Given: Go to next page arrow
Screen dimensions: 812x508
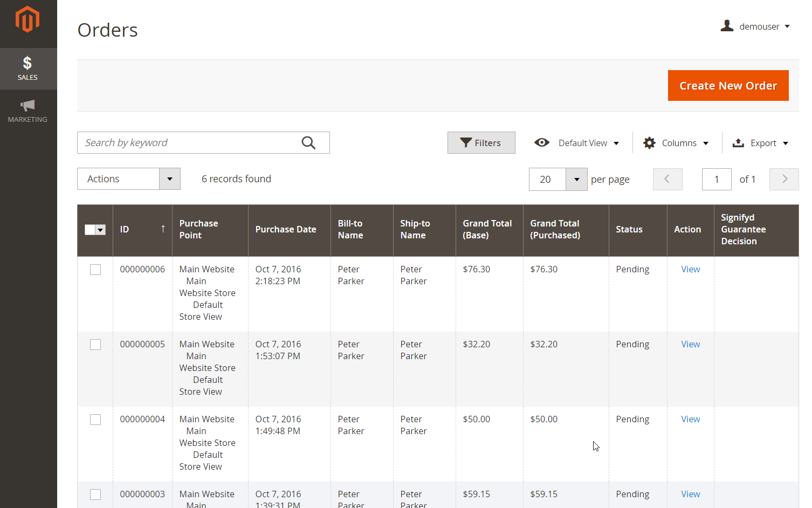Looking at the screenshot, I should point(784,179).
